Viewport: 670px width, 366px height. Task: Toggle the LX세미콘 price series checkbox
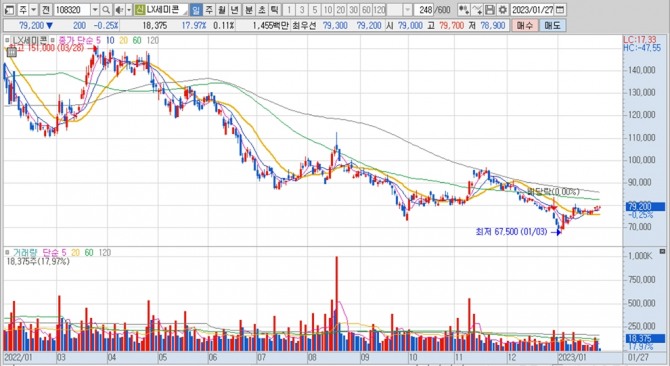tap(7, 40)
